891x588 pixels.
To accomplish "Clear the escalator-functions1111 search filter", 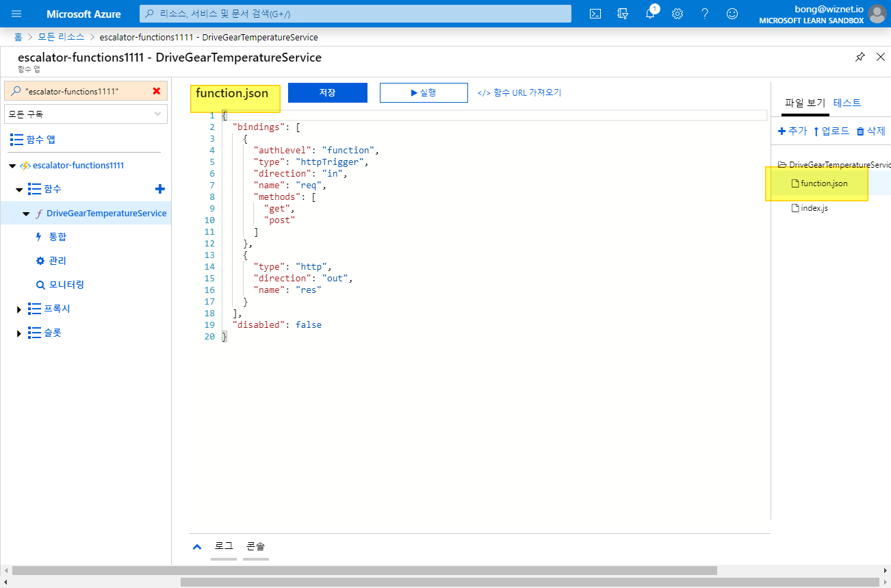I will coord(157,91).
